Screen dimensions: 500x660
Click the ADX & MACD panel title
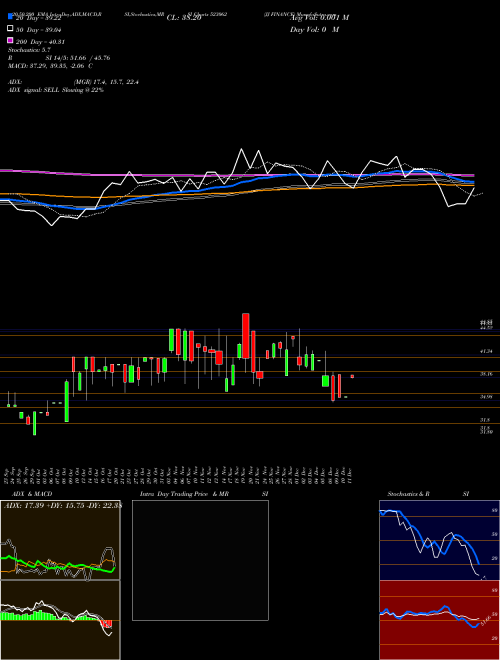(x=32, y=494)
